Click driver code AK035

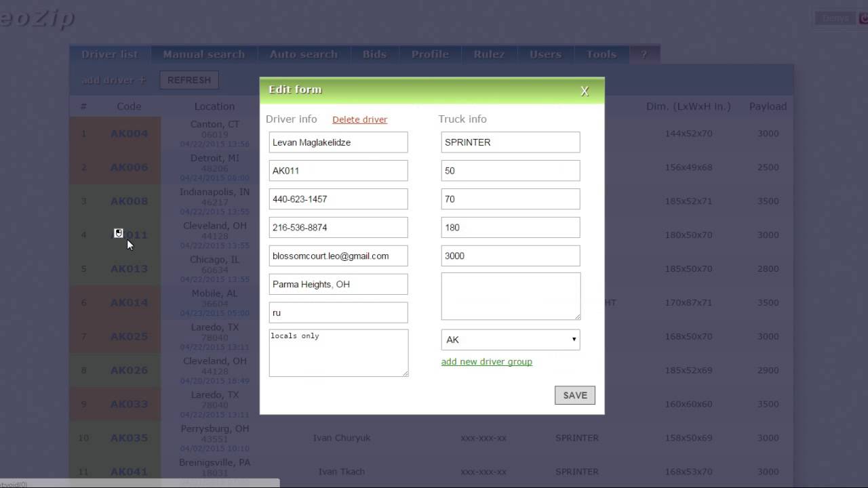pyautogui.click(x=129, y=439)
